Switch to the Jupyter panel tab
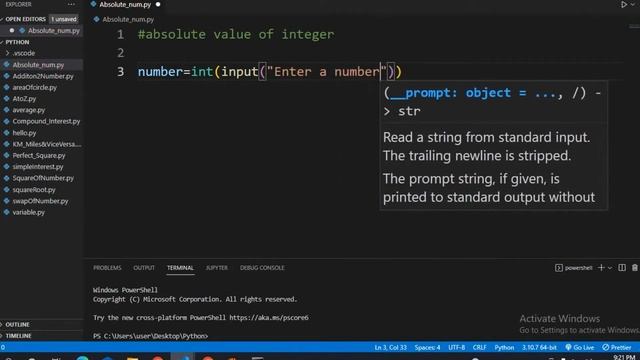 (216, 268)
